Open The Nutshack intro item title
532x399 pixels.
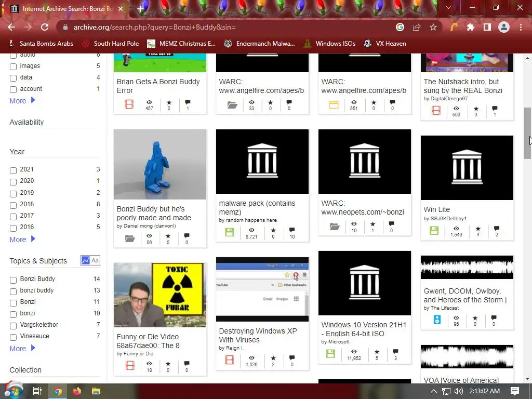[463, 86]
